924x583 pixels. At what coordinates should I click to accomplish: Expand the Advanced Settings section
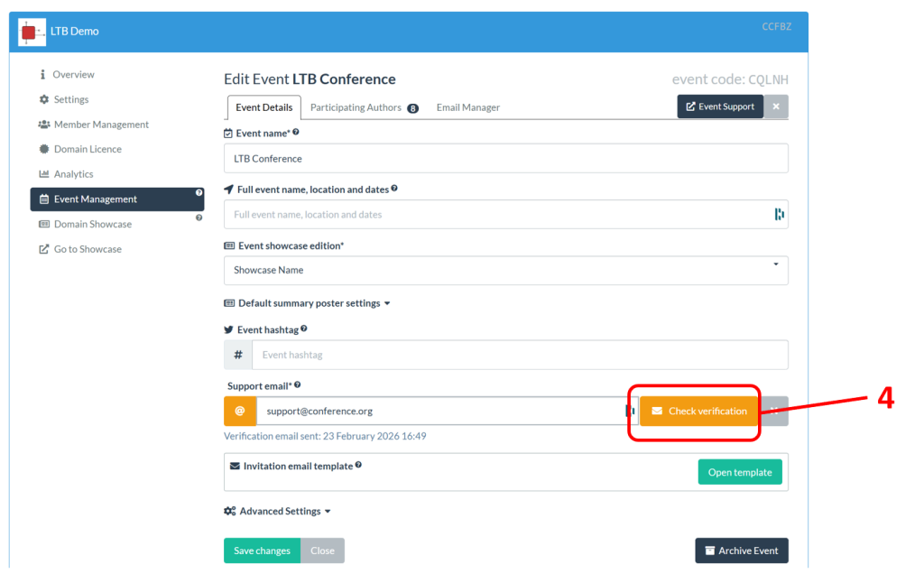tap(277, 511)
